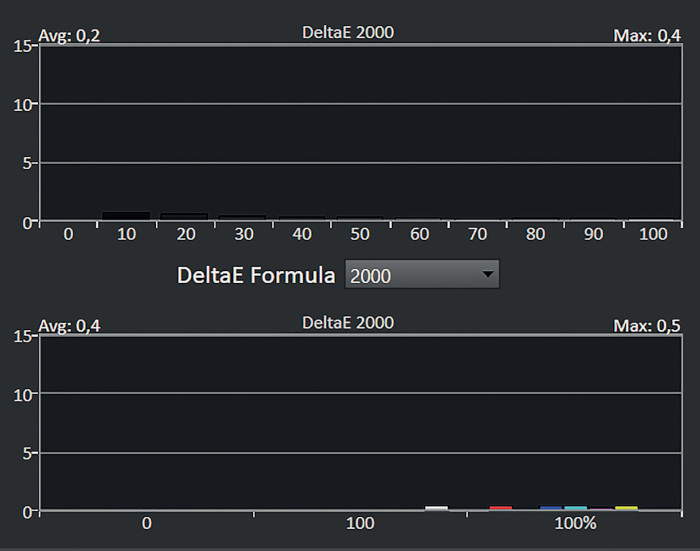Select the cyan bar in lower chart
700x551 pixels.
tap(576, 508)
